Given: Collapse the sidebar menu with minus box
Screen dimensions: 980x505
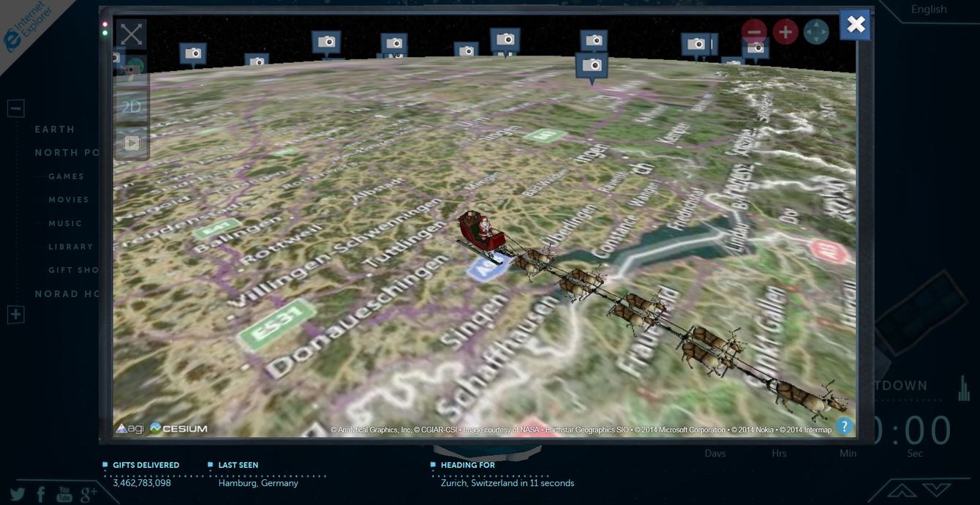Looking at the screenshot, I should coord(16,108).
